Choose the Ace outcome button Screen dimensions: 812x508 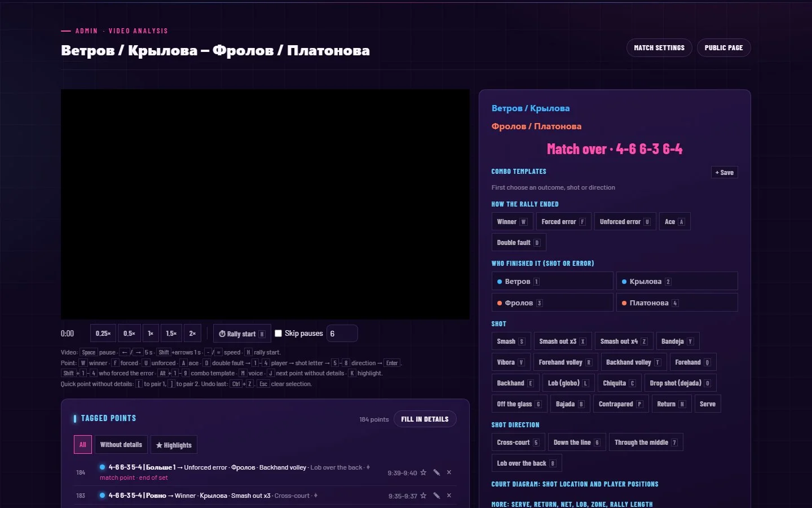[674, 222]
